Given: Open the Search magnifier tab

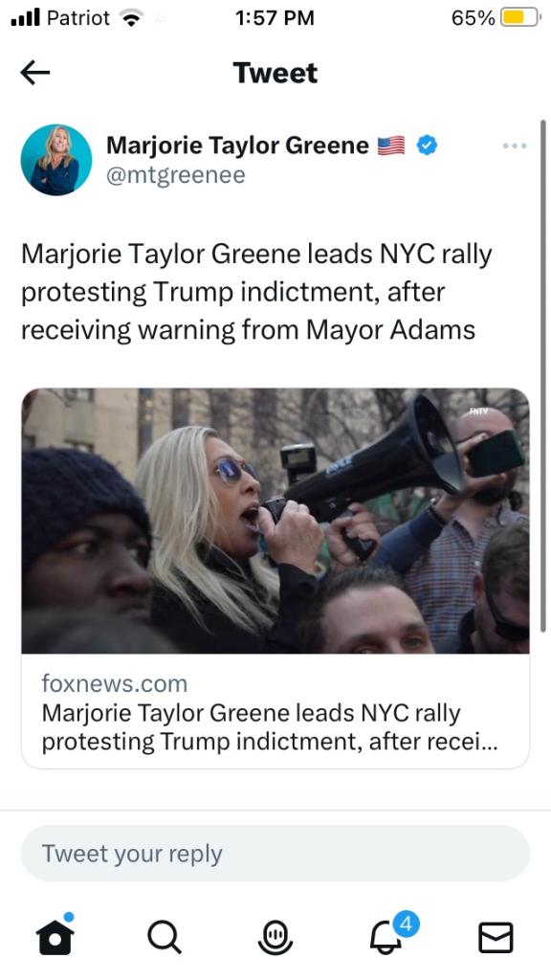Looking at the screenshot, I should pyautogui.click(x=165, y=938).
